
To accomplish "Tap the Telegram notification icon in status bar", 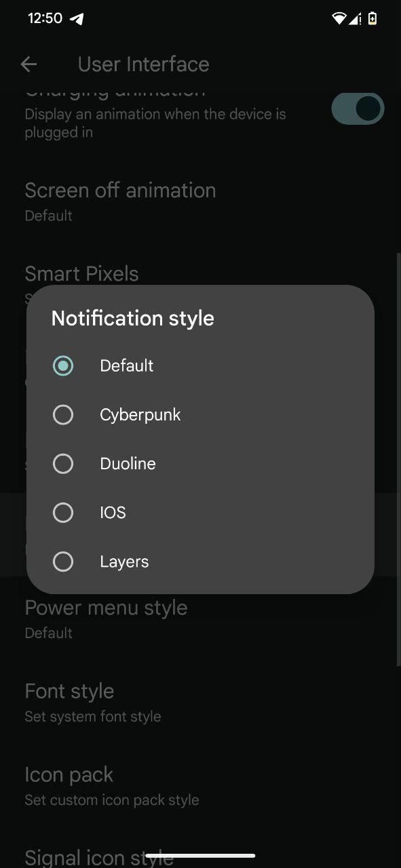I will coord(77,19).
